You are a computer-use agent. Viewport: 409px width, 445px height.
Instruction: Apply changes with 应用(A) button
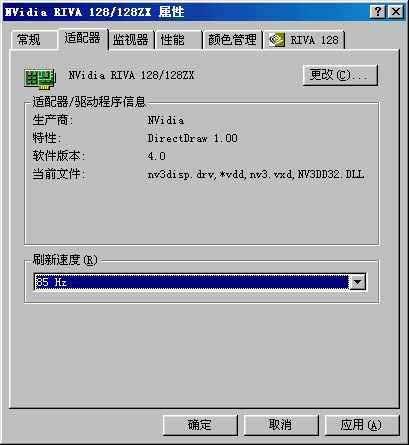click(x=362, y=425)
